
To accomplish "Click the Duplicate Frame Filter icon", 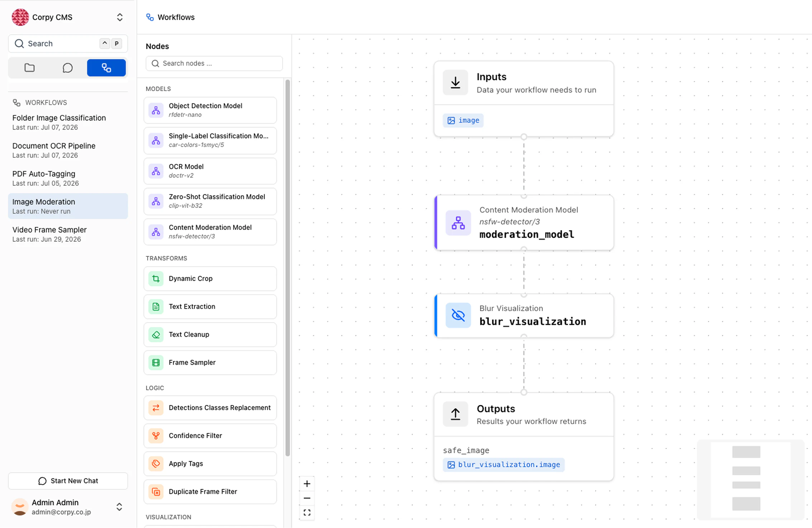I will point(156,491).
